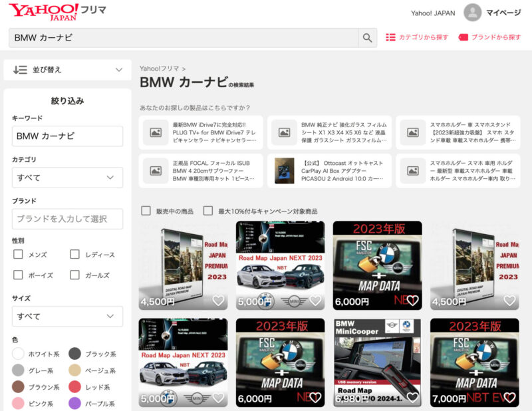Like the top-row 6,000円 FSC Map Data item
This screenshot has height=411, width=532.
[x=412, y=301]
